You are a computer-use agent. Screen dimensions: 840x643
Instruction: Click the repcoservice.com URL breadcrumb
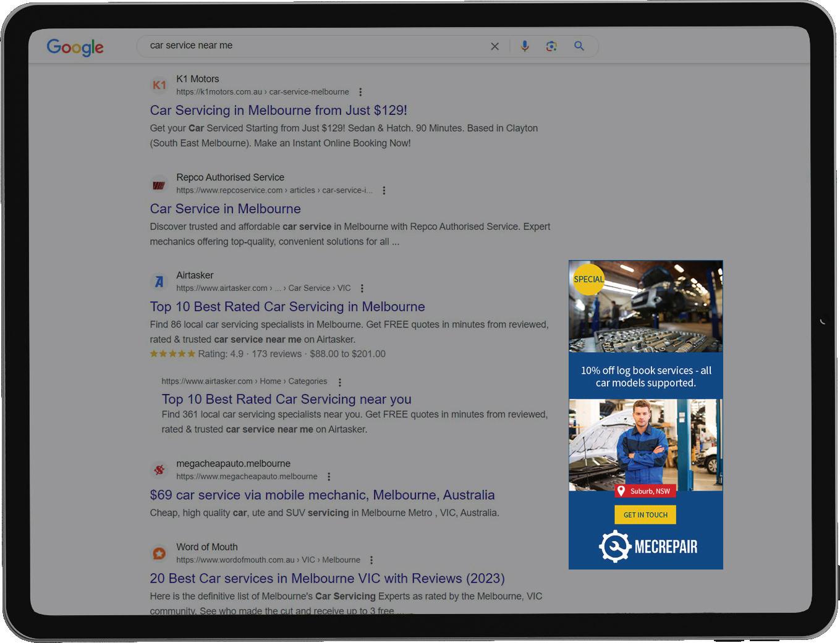(274, 190)
